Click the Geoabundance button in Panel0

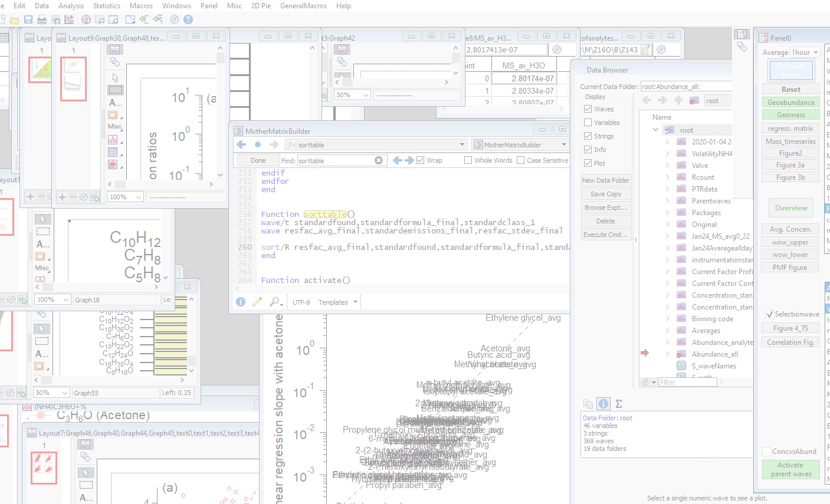click(x=791, y=103)
